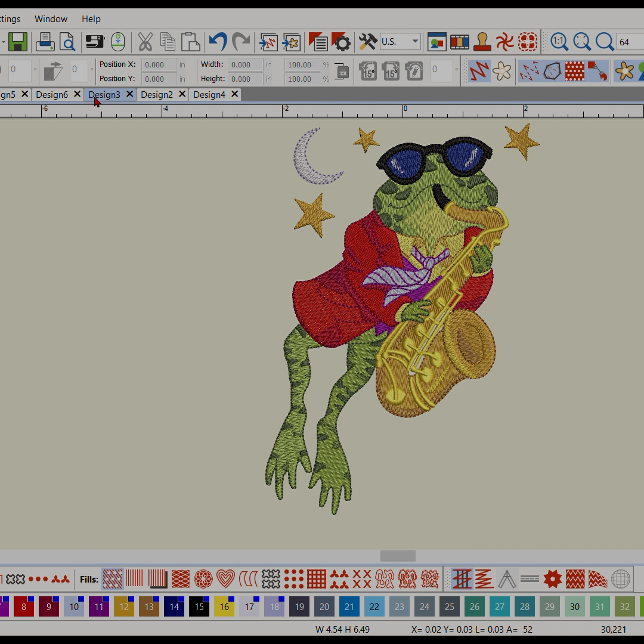This screenshot has width=644, height=644.
Task: Toggle the polygon outline view button
Action: click(x=552, y=71)
